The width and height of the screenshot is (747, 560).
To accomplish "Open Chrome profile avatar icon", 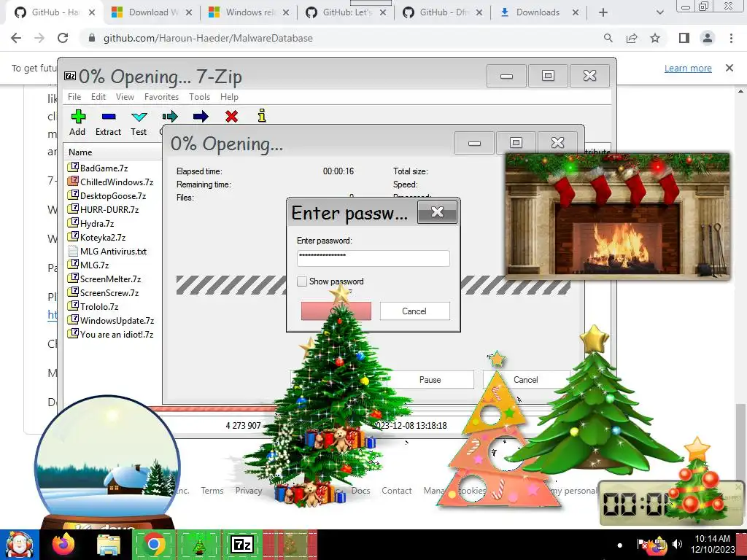I will pos(708,38).
